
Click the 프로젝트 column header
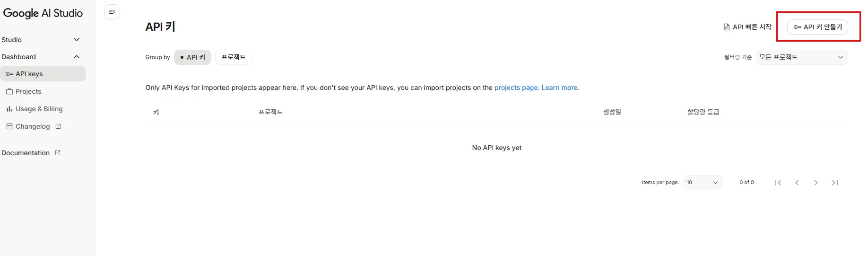[270, 112]
